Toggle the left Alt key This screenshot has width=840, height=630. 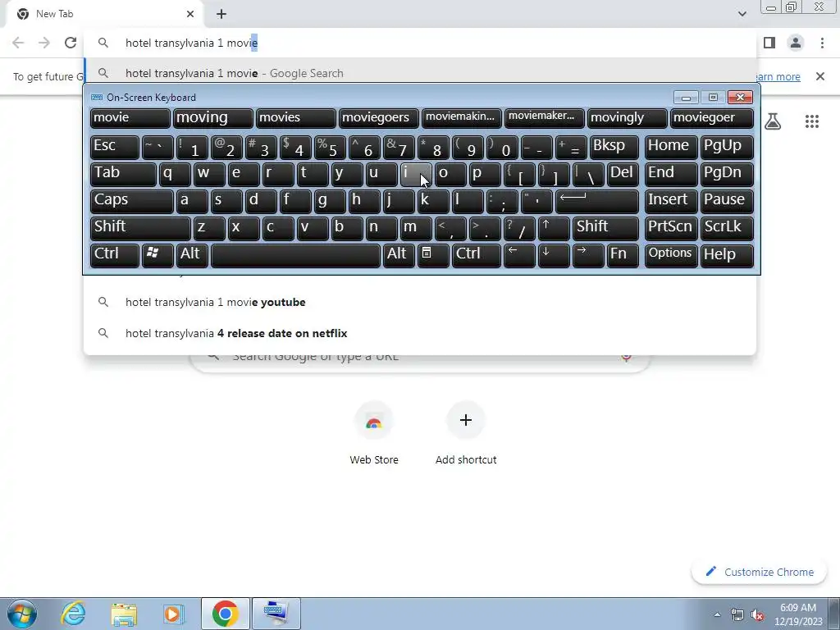pyautogui.click(x=192, y=256)
